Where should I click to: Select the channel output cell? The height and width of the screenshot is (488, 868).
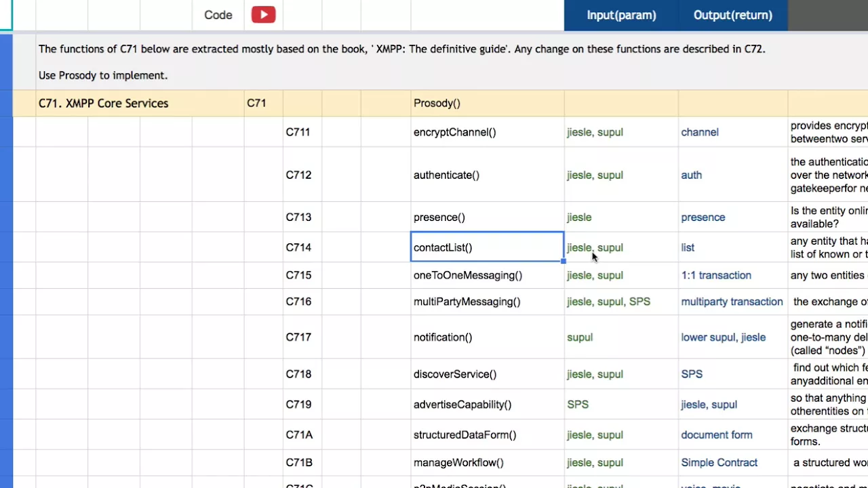click(x=733, y=132)
